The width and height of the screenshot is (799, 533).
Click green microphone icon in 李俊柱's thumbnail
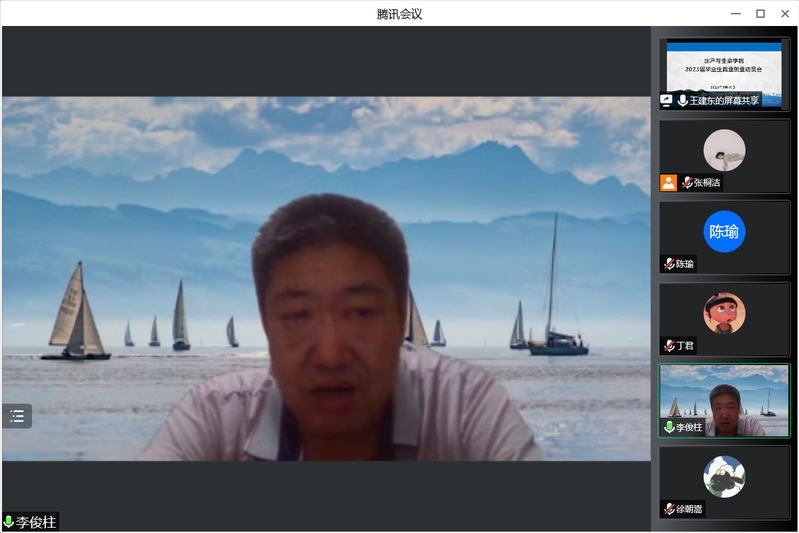[x=669, y=427]
